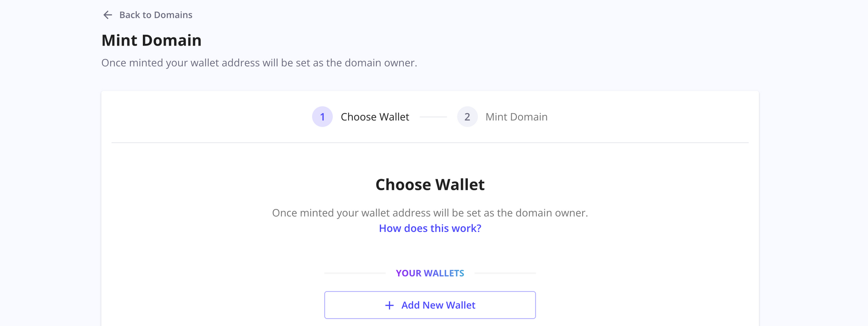Viewport: 868px width, 326px height.
Task: Open the Back to Domains link
Action: pos(156,15)
